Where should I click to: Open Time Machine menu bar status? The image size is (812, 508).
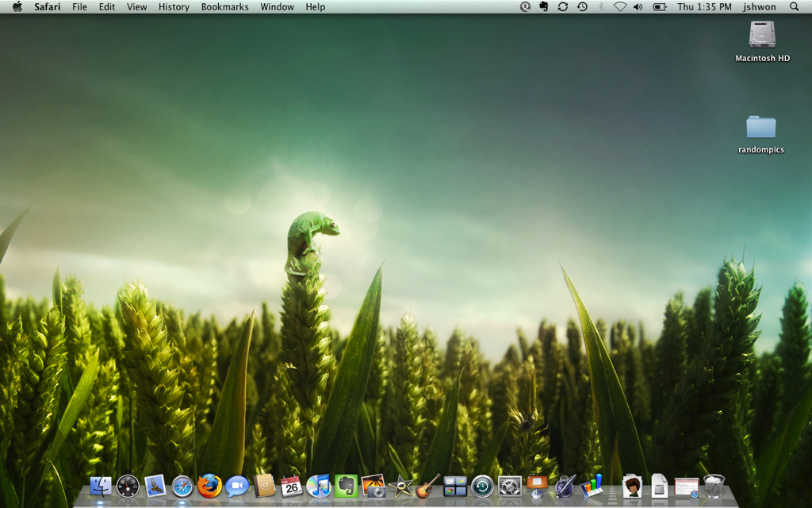coord(582,6)
